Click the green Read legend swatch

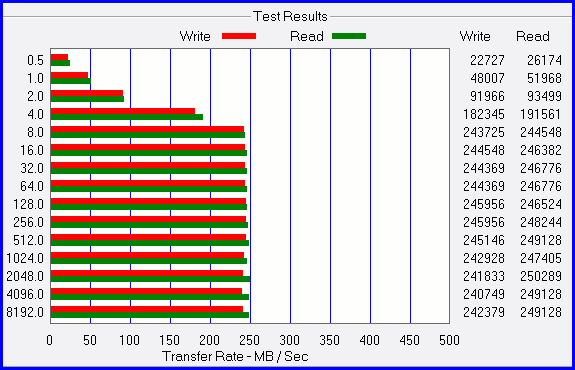[x=349, y=36]
